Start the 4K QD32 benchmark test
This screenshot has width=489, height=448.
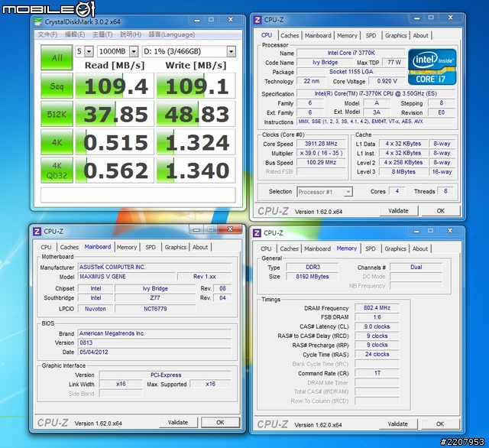tap(57, 170)
